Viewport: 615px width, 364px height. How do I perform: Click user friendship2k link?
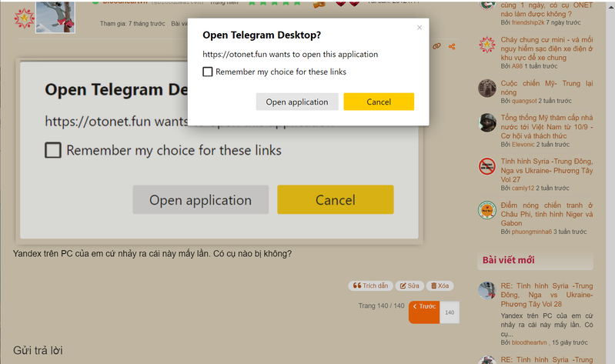(528, 22)
